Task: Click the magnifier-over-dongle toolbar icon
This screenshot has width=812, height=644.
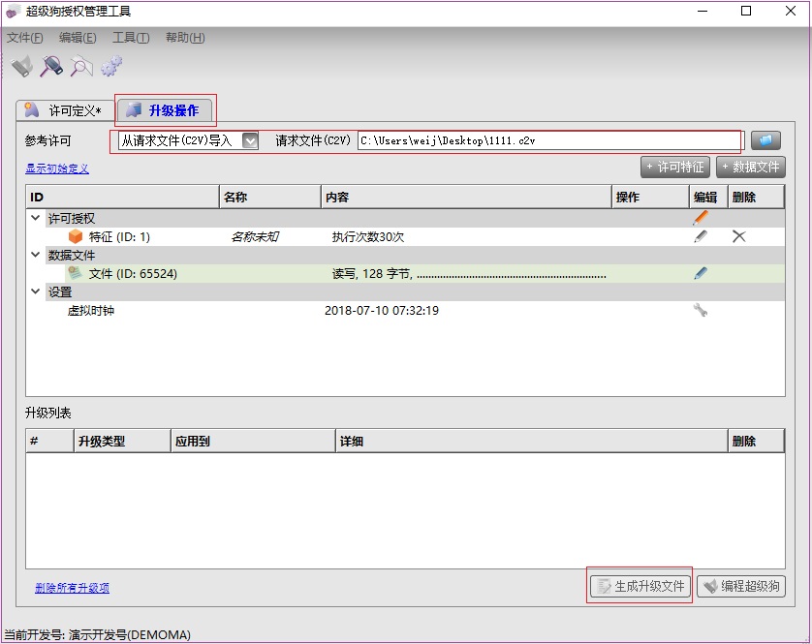Action: [51, 66]
